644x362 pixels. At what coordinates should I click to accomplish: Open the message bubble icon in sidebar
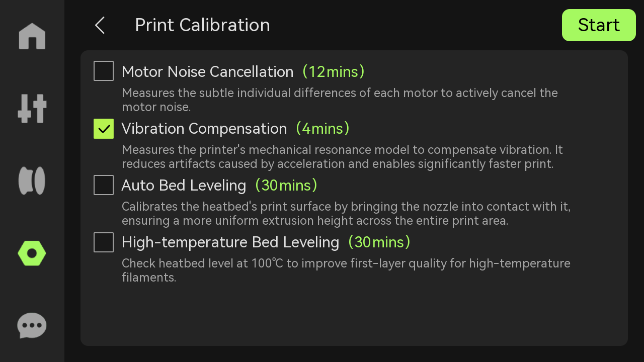[32, 326]
